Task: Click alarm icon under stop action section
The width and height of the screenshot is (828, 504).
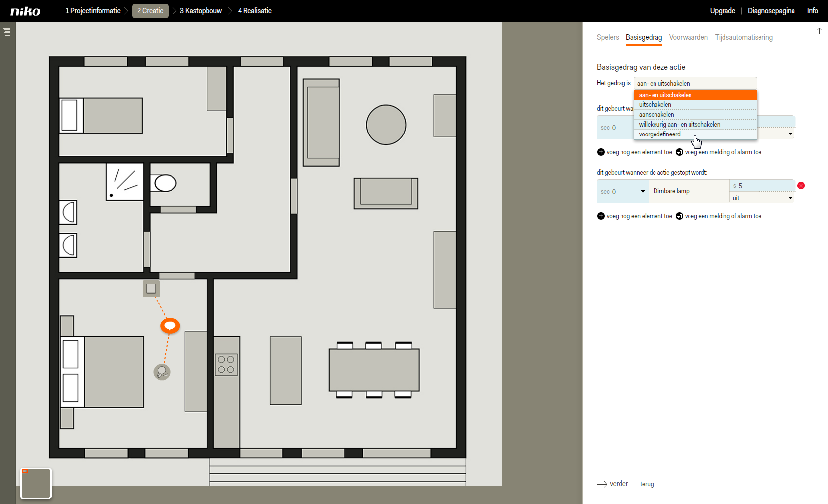Action: (x=679, y=216)
